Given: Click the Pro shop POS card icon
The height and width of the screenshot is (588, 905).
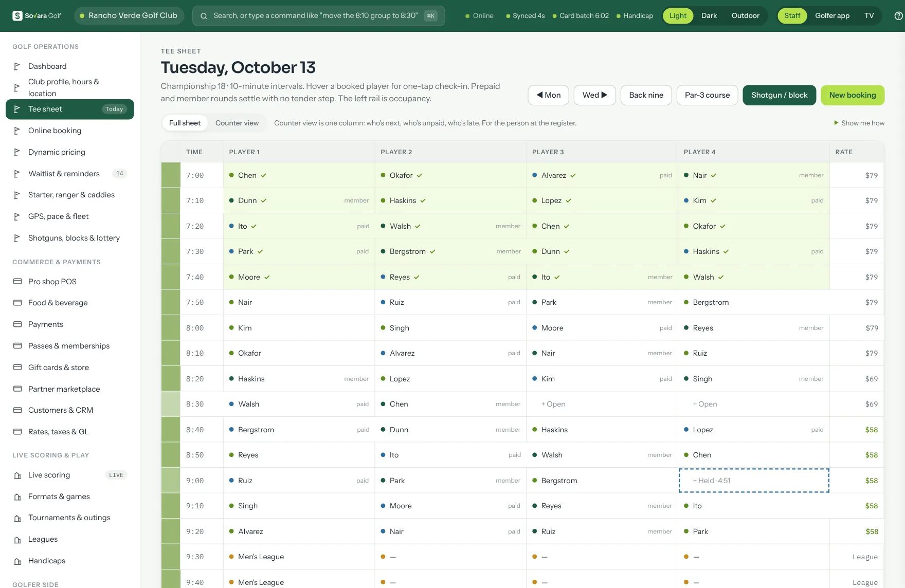Looking at the screenshot, I should click(17, 282).
